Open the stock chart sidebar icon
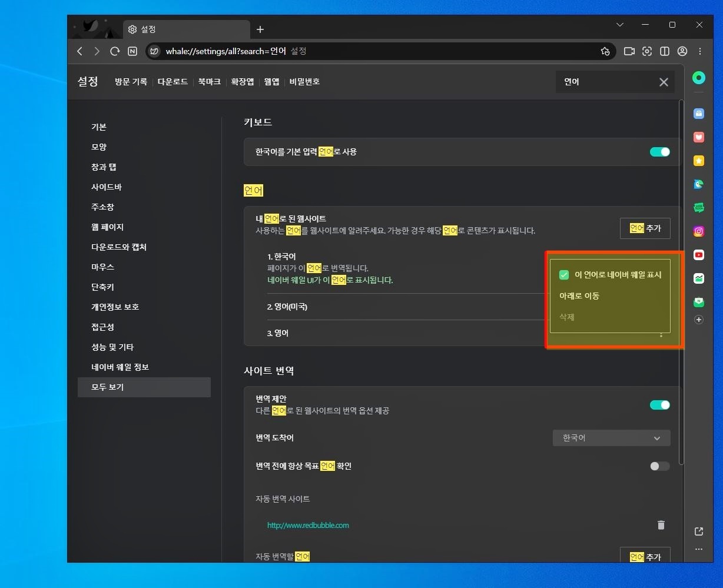The height and width of the screenshot is (588, 723). click(699, 278)
